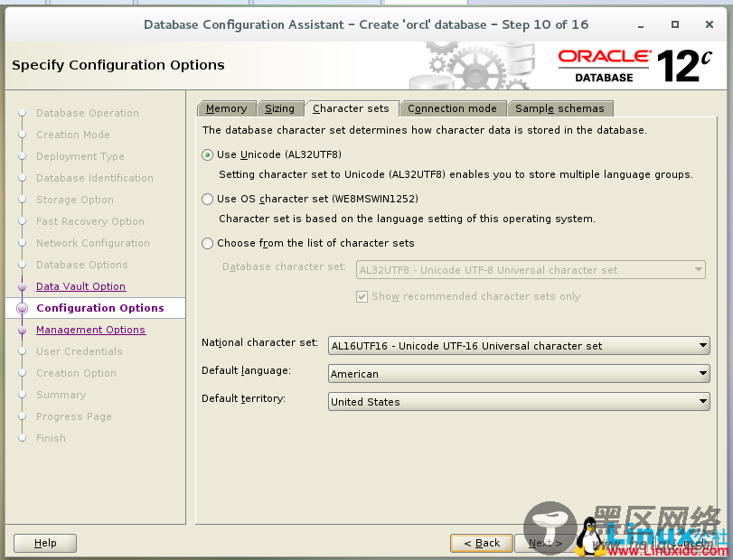Screen dimensions: 733x560
Task: Open the Data Vault Option step link
Action: (80, 286)
